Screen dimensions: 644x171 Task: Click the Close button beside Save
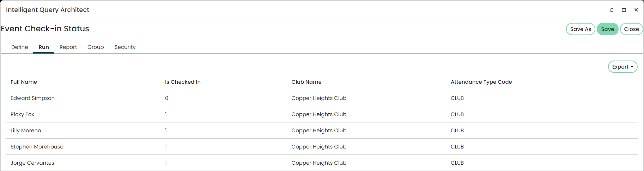[631, 29]
